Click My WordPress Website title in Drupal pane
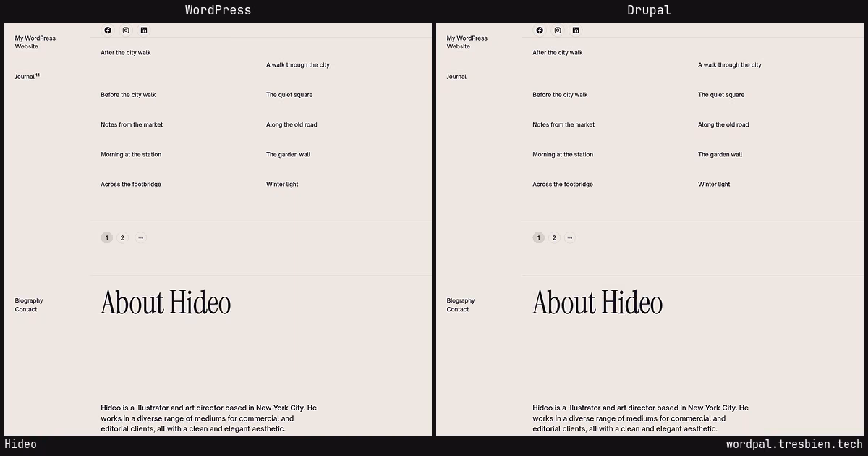This screenshot has height=456, width=868. click(x=467, y=42)
